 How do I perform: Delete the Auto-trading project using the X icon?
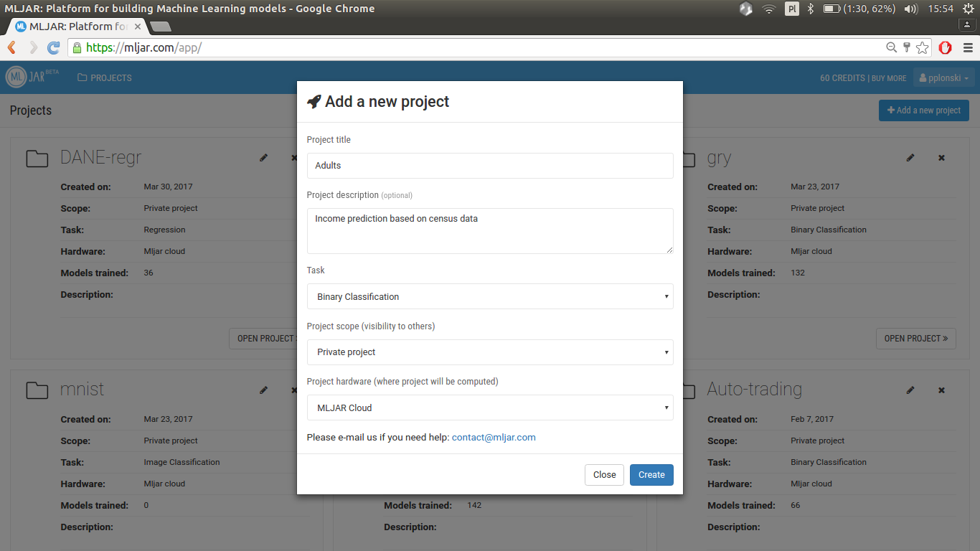pos(942,390)
